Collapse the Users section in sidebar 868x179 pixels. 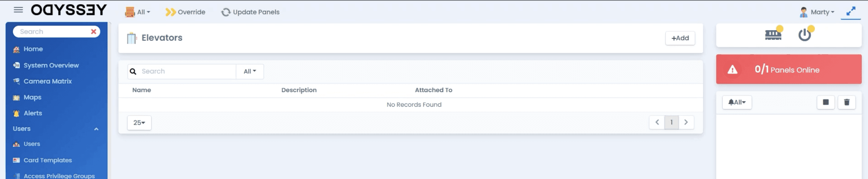tap(96, 129)
